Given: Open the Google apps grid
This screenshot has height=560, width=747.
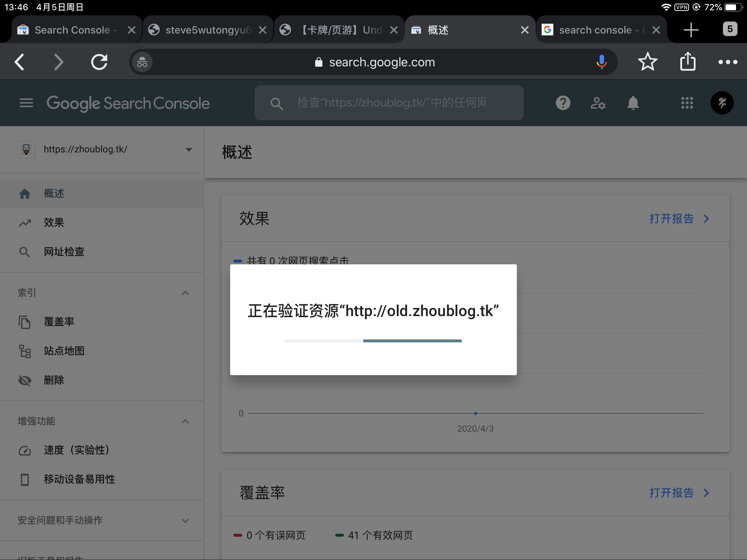Looking at the screenshot, I should click(x=687, y=103).
